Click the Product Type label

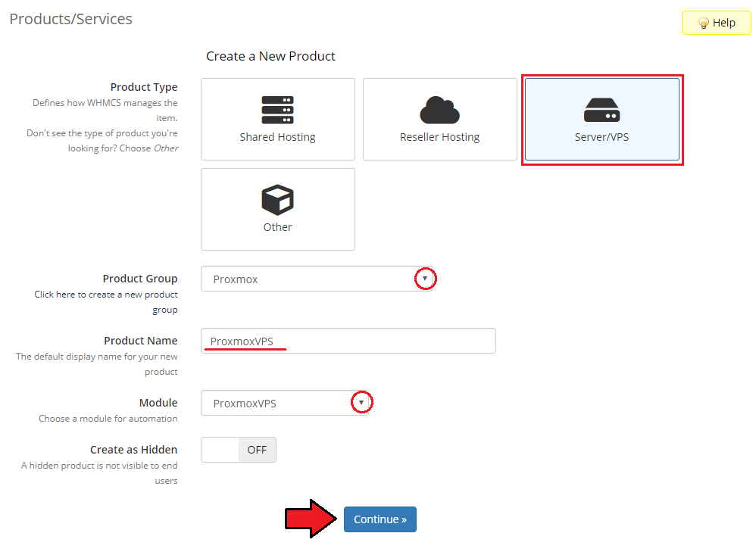tap(144, 87)
